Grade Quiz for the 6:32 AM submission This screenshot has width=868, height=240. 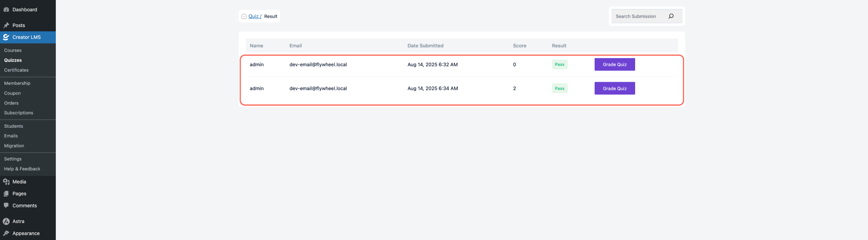tap(614, 65)
